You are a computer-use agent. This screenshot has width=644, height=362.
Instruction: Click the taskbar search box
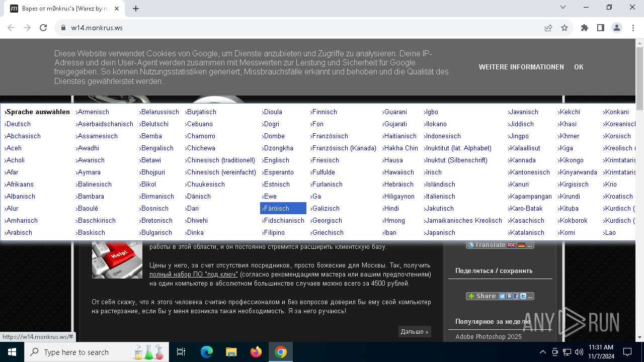coord(97,352)
